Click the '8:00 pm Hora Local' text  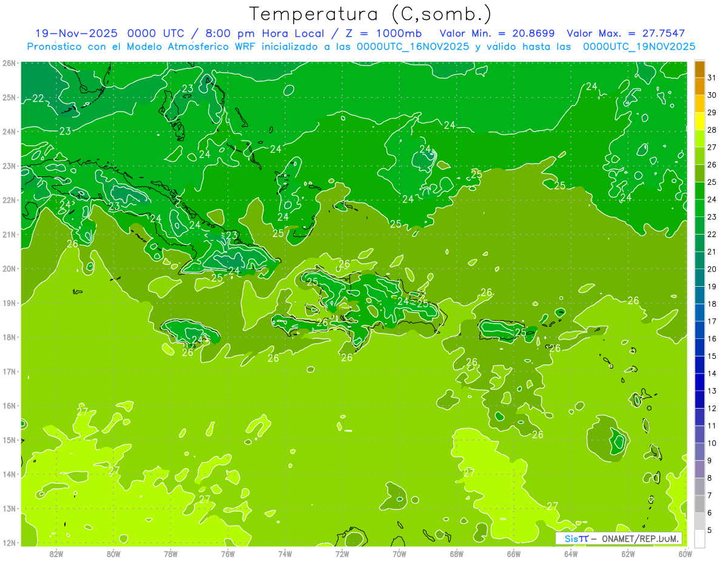(x=264, y=33)
